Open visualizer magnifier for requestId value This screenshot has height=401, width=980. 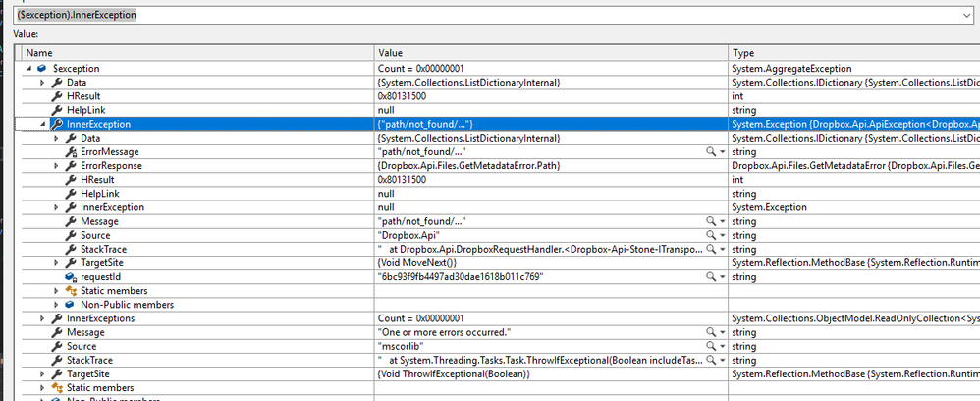coord(711,276)
